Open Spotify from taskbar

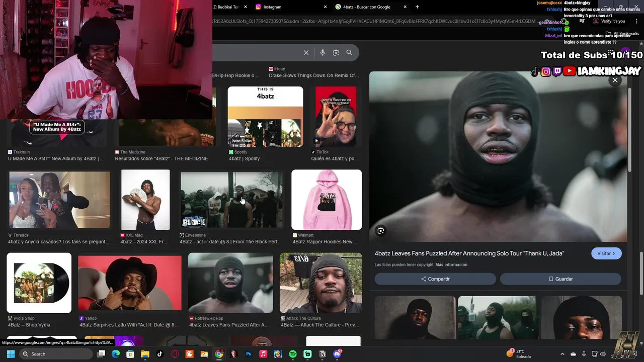tap(293, 354)
